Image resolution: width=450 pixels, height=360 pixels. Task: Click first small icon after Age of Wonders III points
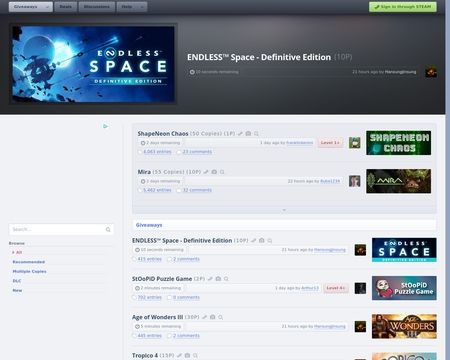204,317
